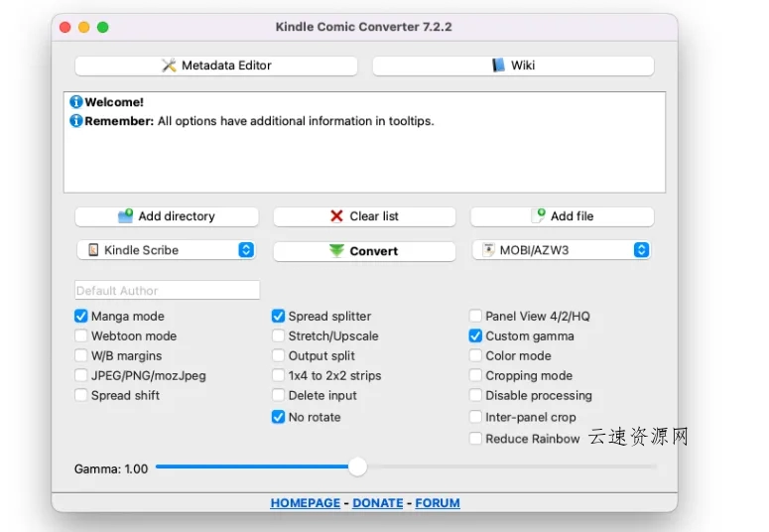Uncheck Manga mode
The height and width of the screenshot is (532, 769).
coord(81,316)
